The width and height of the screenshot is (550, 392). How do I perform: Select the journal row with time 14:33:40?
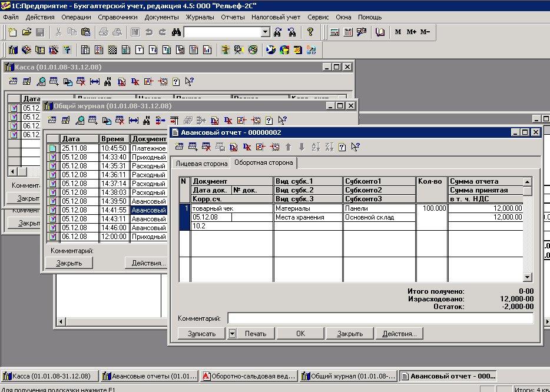tap(107, 157)
